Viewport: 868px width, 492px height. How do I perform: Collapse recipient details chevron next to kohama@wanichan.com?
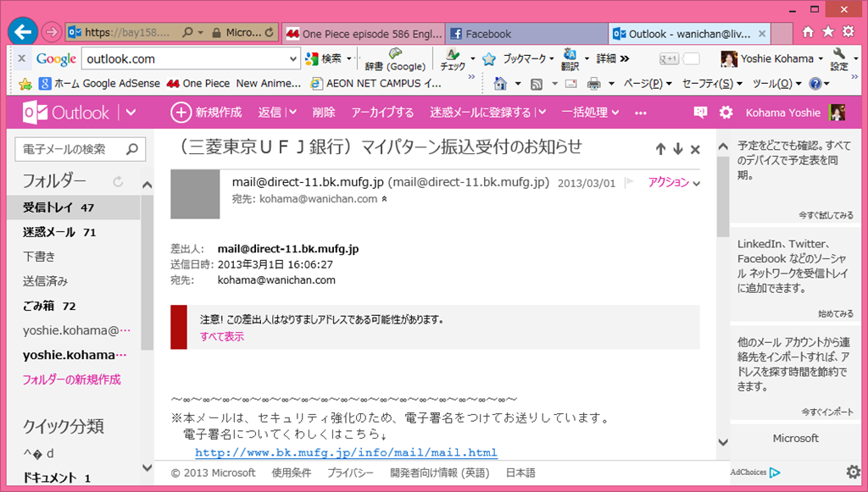coord(384,199)
